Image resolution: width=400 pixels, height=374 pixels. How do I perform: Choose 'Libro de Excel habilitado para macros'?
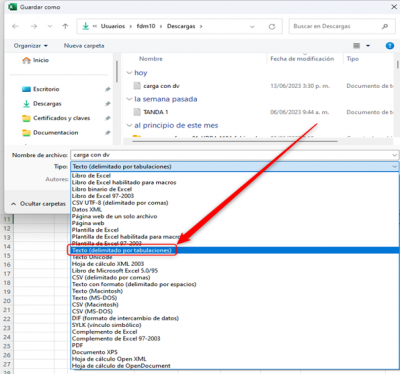124,182
